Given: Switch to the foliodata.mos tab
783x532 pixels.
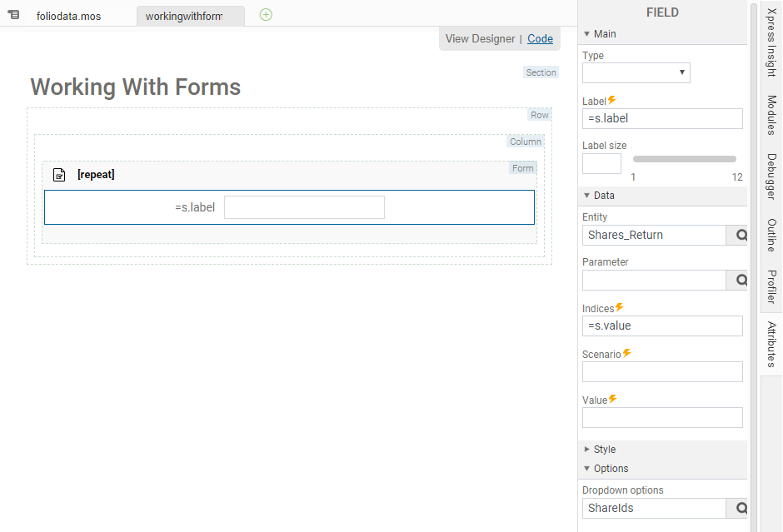Looking at the screenshot, I should [68, 16].
